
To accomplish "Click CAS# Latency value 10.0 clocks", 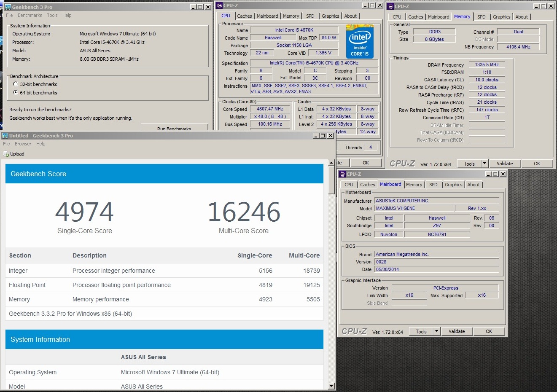I will [487, 80].
